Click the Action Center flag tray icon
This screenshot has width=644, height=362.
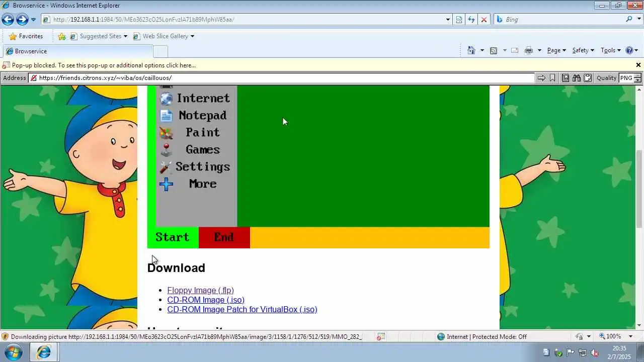570,352
